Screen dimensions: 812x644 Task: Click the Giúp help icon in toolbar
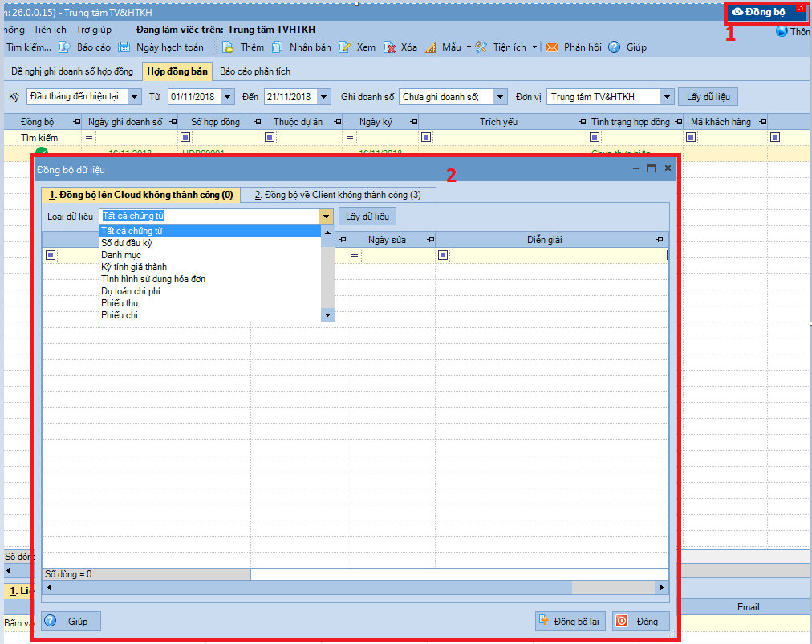(x=614, y=47)
